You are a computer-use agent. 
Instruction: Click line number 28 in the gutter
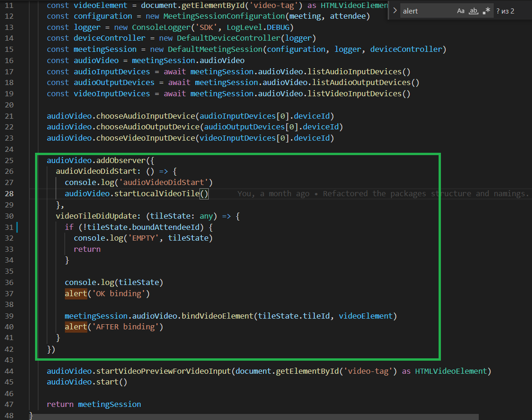point(9,194)
